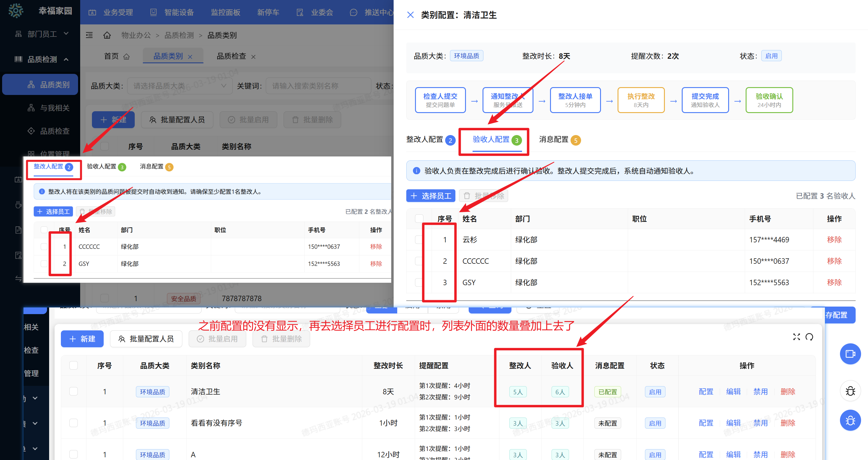The image size is (868, 460).
Task: Click the debug floating button on right edge
Action: coord(851,391)
